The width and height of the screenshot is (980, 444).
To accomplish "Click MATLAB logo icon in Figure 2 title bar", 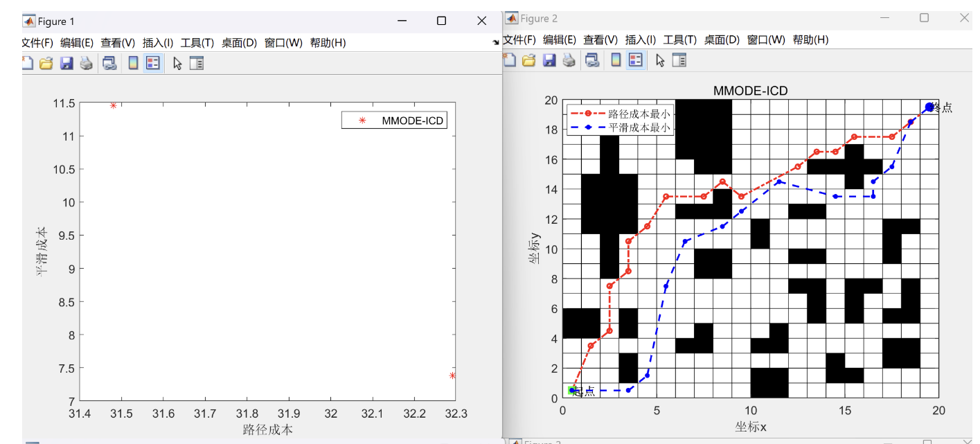I will point(512,18).
